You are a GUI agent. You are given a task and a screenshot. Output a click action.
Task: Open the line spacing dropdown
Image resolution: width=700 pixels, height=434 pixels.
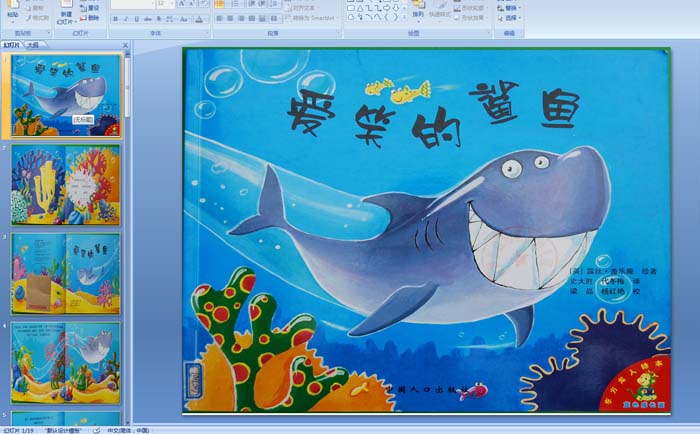pyautogui.click(x=275, y=4)
